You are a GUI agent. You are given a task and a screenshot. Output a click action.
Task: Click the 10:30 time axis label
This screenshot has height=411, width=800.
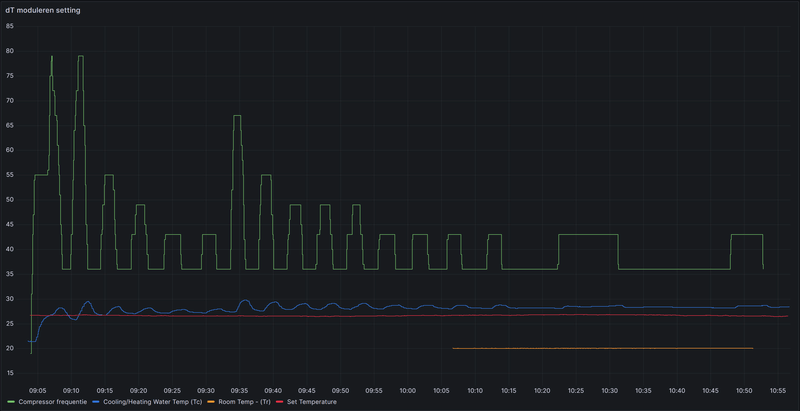coord(609,391)
